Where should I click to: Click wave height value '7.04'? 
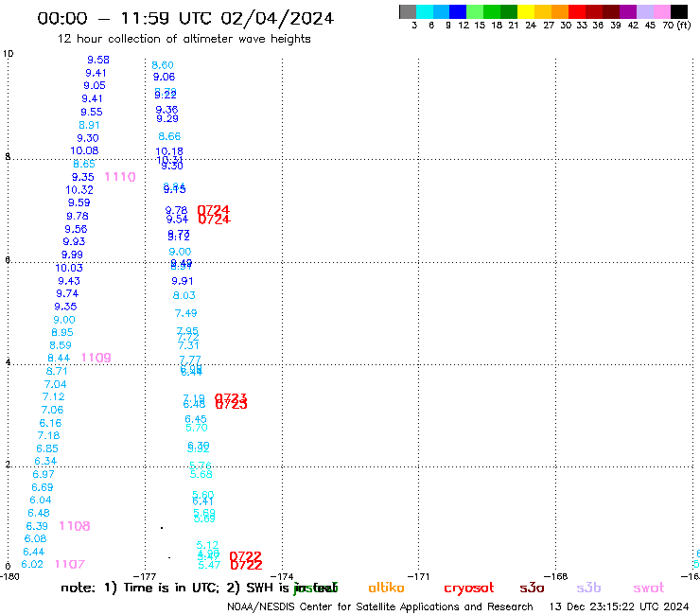pyautogui.click(x=56, y=384)
